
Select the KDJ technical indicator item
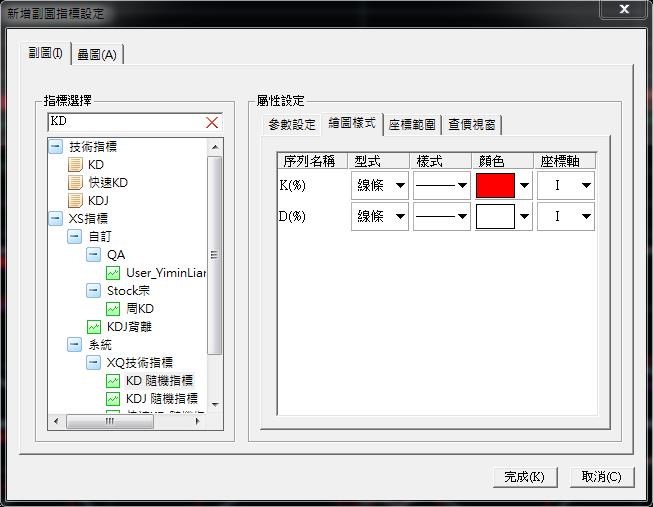[x=98, y=200]
